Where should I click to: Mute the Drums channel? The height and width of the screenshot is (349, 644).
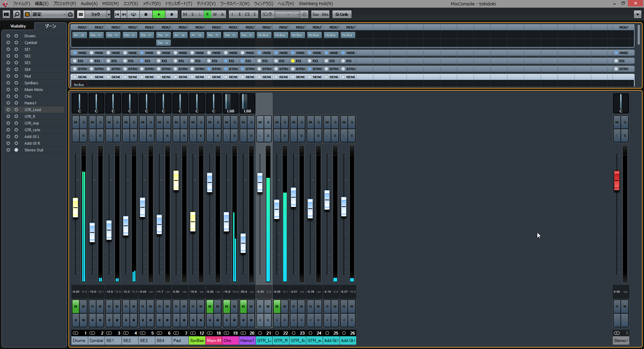[76, 122]
